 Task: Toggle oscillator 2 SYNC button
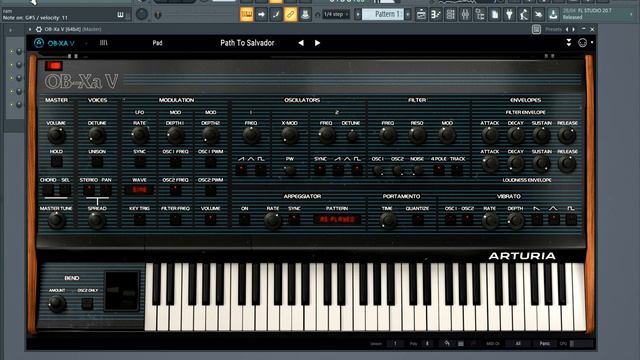coord(320,169)
